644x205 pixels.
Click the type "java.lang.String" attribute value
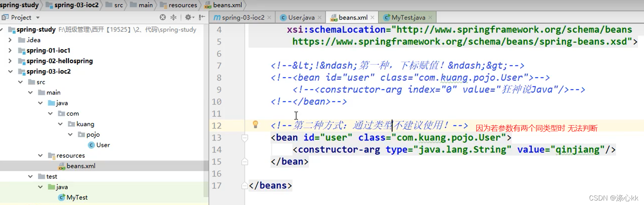click(x=462, y=150)
